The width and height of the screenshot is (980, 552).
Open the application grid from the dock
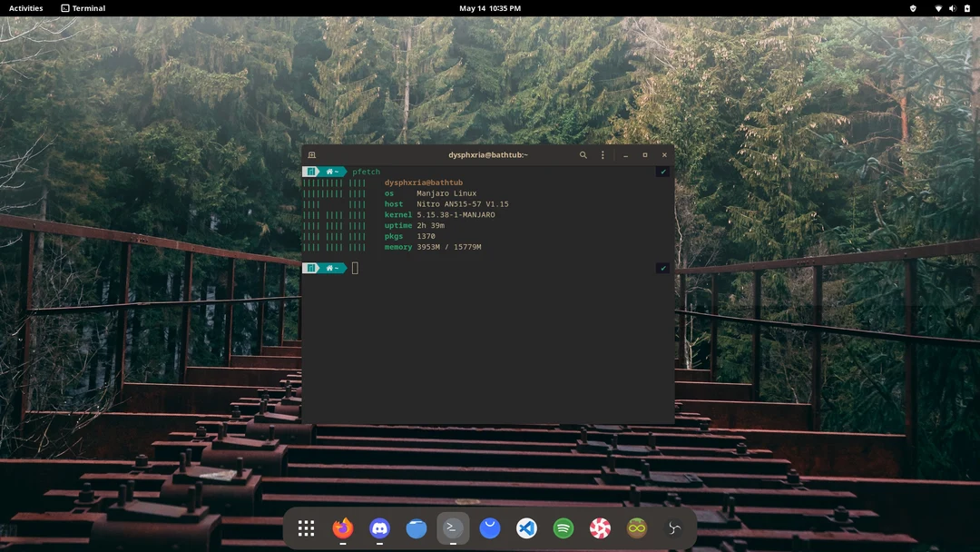(x=306, y=527)
